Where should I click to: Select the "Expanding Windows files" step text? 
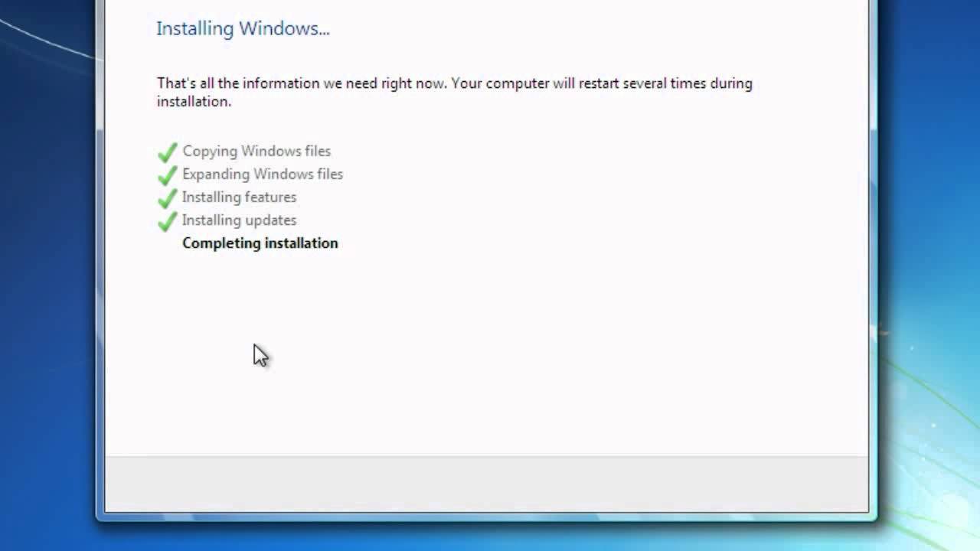click(263, 174)
